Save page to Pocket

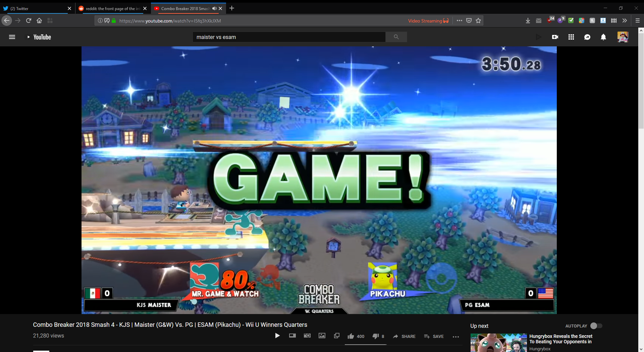(x=469, y=20)
